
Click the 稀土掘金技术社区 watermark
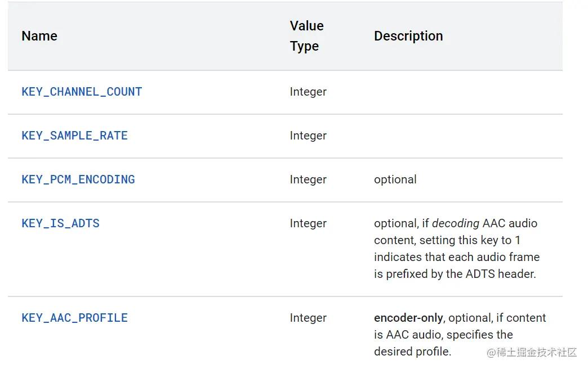coord(532,353)
